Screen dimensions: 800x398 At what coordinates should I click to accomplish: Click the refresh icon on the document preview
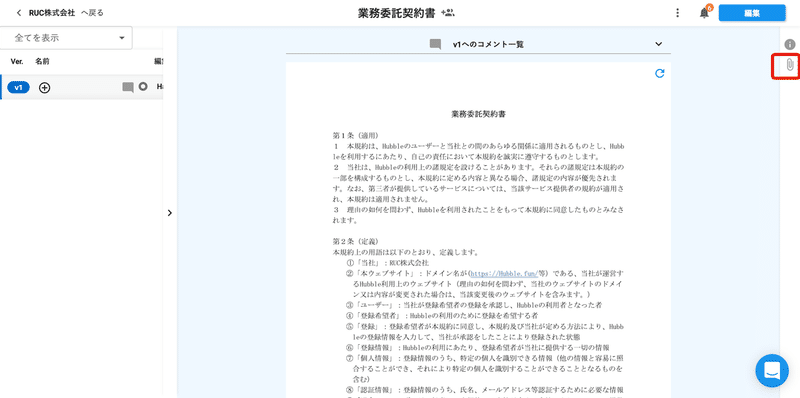(x=660, y=73)
